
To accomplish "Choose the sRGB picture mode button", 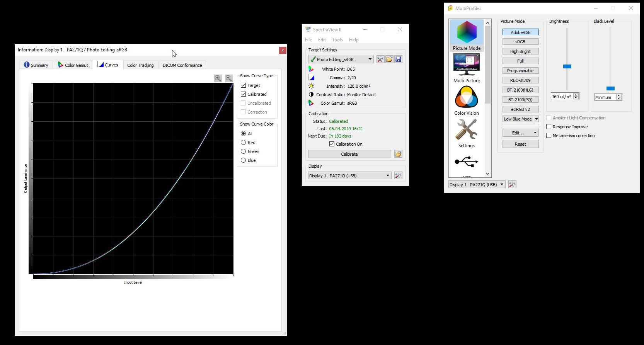I will [x=520, y=42].
